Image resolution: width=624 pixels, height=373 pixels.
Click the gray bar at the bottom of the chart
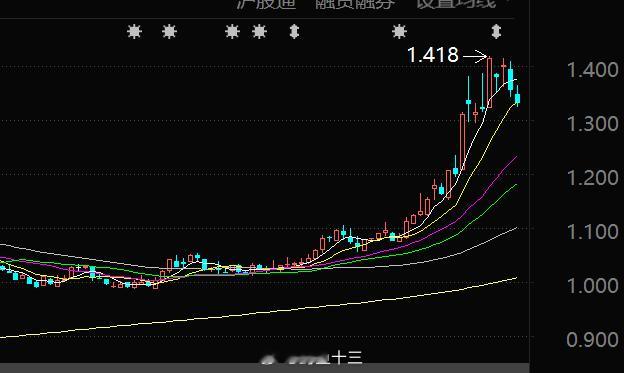click(265, 368)
